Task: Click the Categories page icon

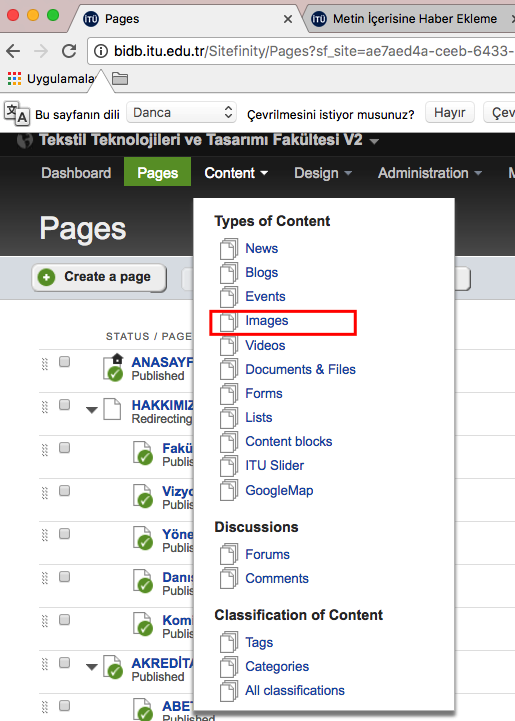Action: [x=229, y=666]
